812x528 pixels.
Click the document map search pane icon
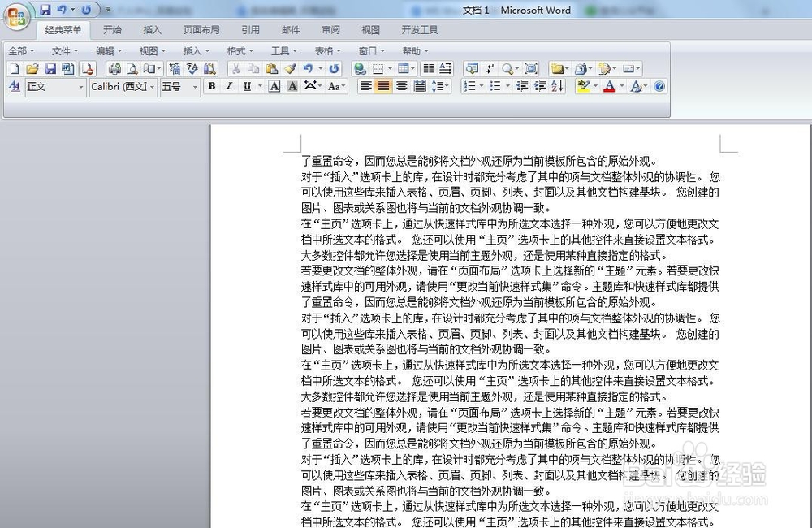(471, 68)
